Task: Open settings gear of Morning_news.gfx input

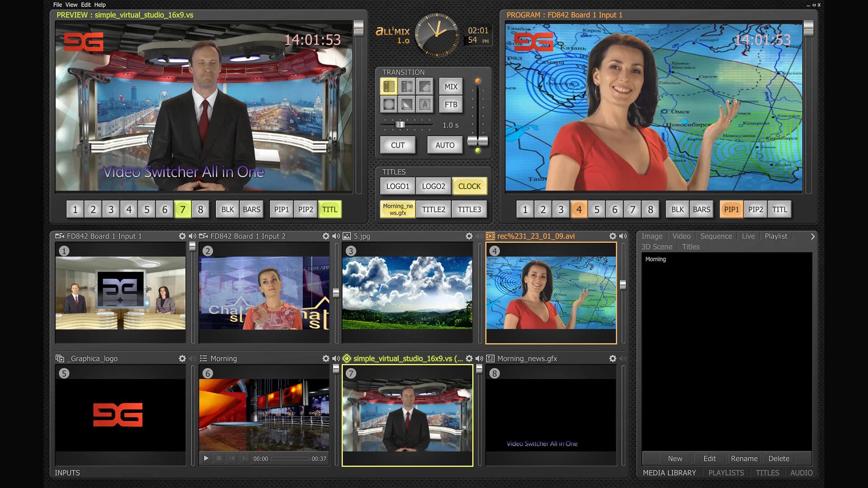Action: [613, 358]
